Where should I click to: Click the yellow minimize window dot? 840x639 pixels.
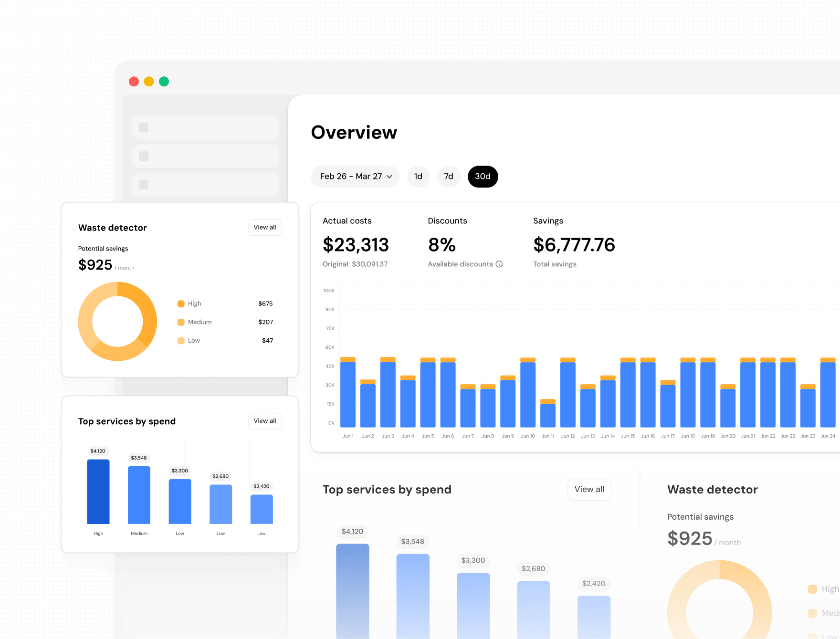(149, 82)
